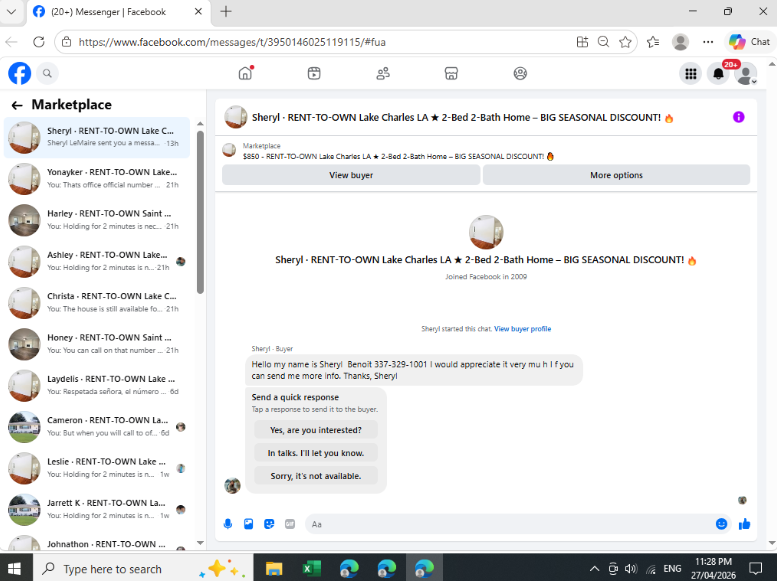The height and width of the screenshot is (581, 777).
Task: Open Excel from the taskbar
Action: coord(312,569)
